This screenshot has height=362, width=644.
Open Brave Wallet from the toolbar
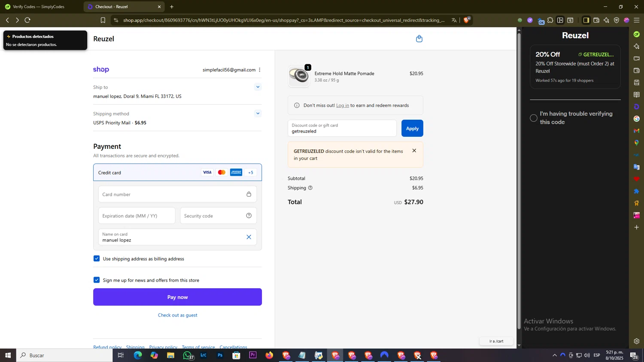596,20
